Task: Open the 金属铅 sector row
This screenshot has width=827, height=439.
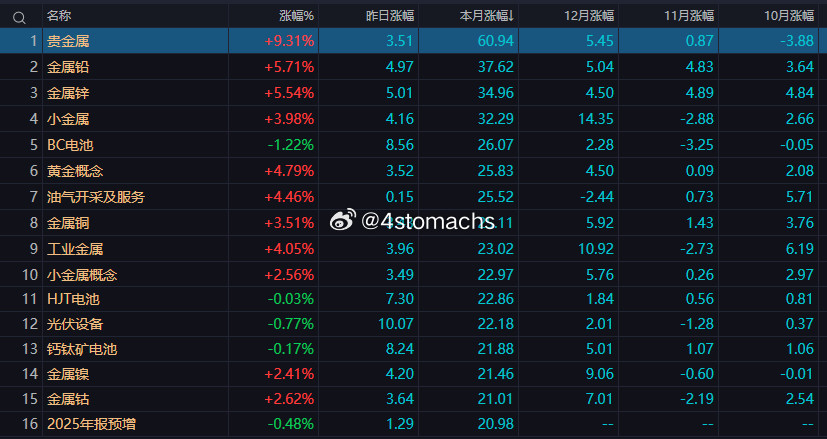Action: [x=414, y=66]
